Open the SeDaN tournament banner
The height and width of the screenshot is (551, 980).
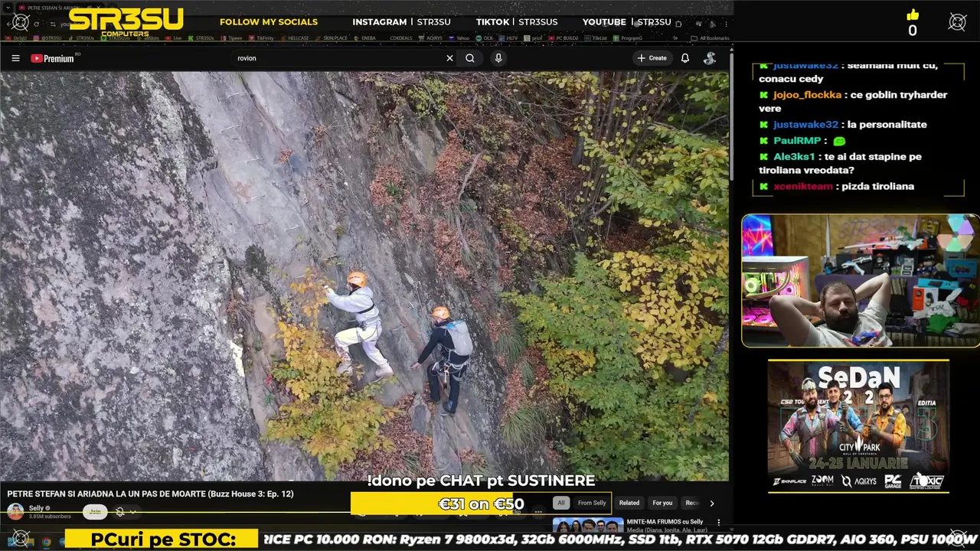[x=858, y=427]
